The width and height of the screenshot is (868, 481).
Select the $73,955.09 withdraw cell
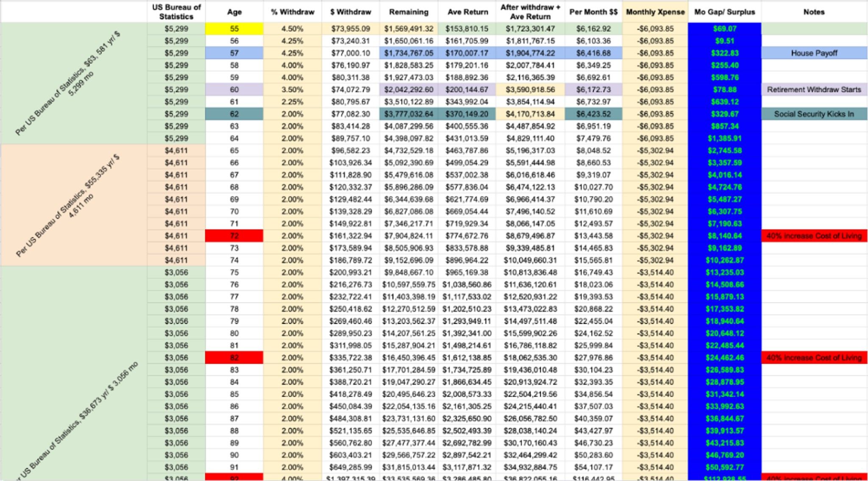(x=350, y=29)
